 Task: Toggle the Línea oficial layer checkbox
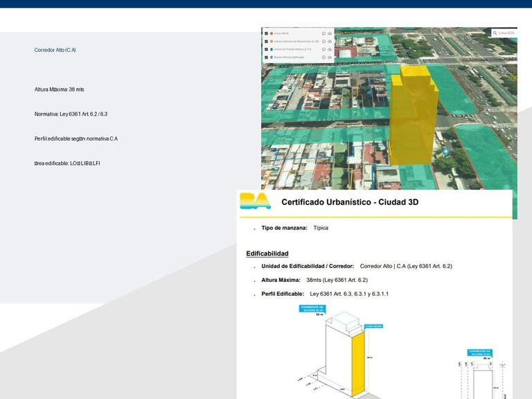[267, 33]
